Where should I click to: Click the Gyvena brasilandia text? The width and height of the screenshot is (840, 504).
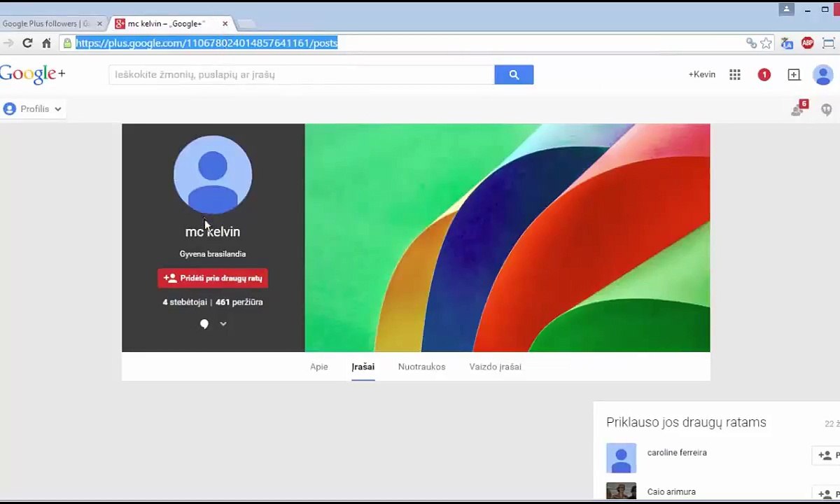pyautogui.click(x=213, y=254)
